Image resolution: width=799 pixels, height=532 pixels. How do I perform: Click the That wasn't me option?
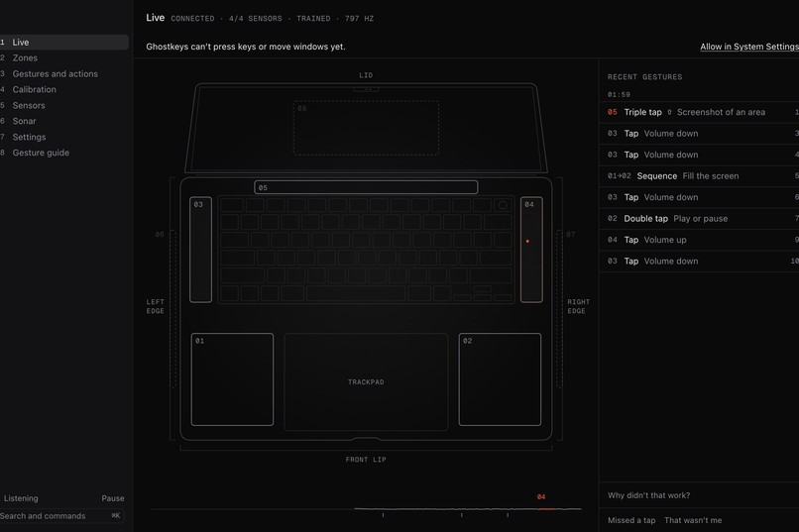693,520
